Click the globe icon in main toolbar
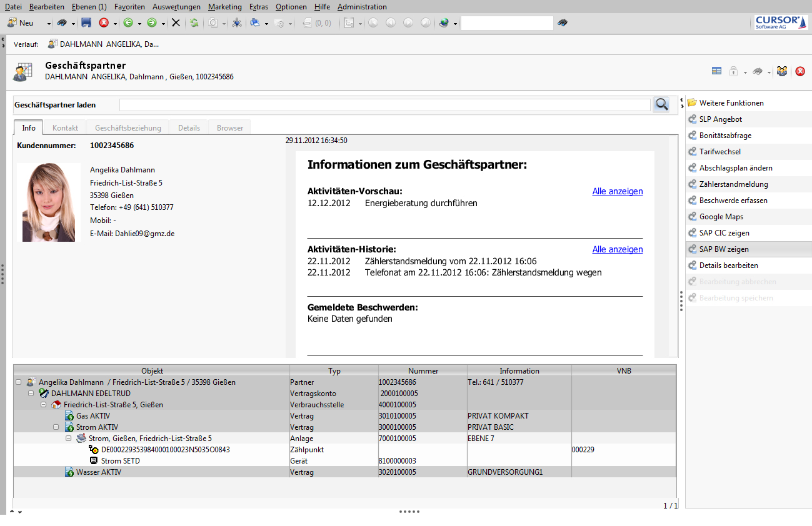 pos(444,23)
